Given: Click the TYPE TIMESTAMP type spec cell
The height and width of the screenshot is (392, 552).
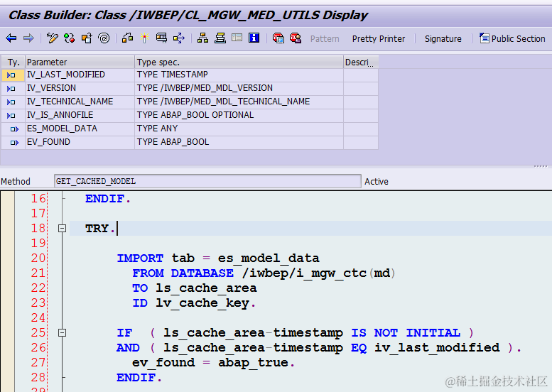Looking at the screenshot, I should point(239,75).
